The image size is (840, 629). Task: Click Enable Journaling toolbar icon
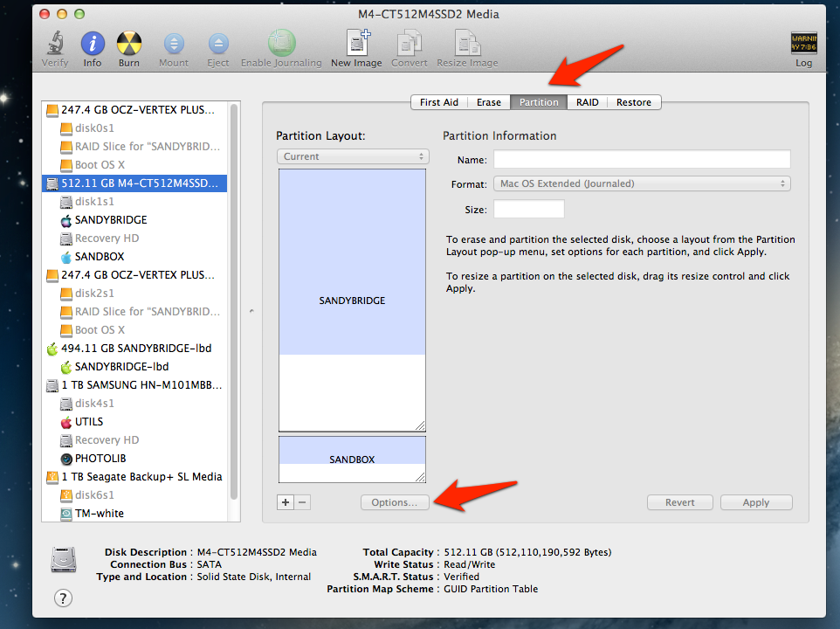[x=281, y=44]
